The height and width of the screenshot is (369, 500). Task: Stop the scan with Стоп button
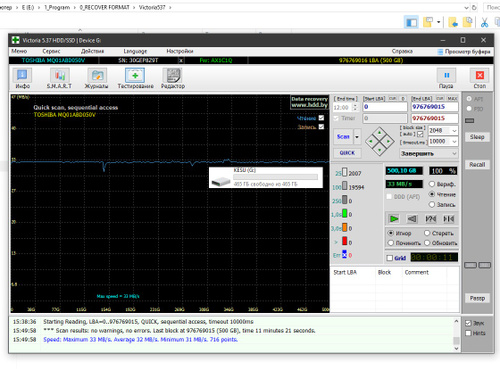click(x=480, y=79)
